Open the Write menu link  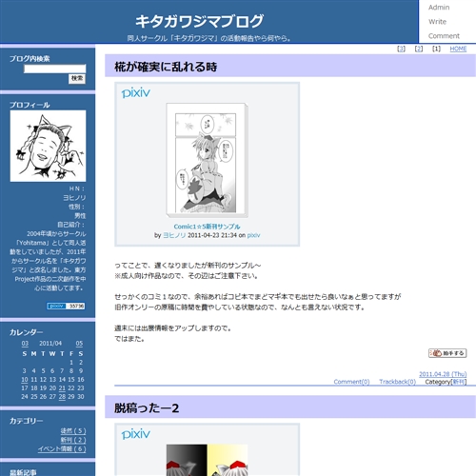[x=437, y=22]
